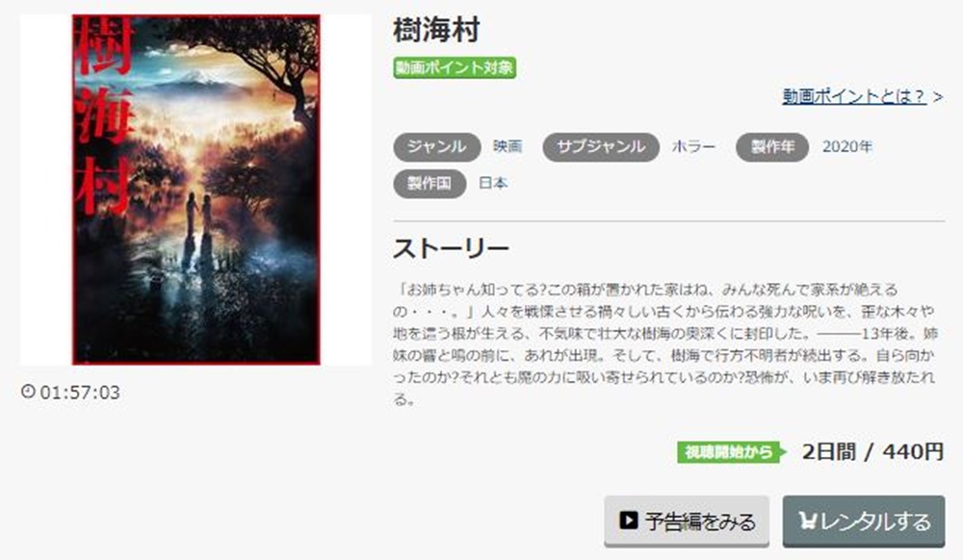Open the 動画ポイントとは? link
The height and width of the screenshot is (560, 963).
point(853,96)
